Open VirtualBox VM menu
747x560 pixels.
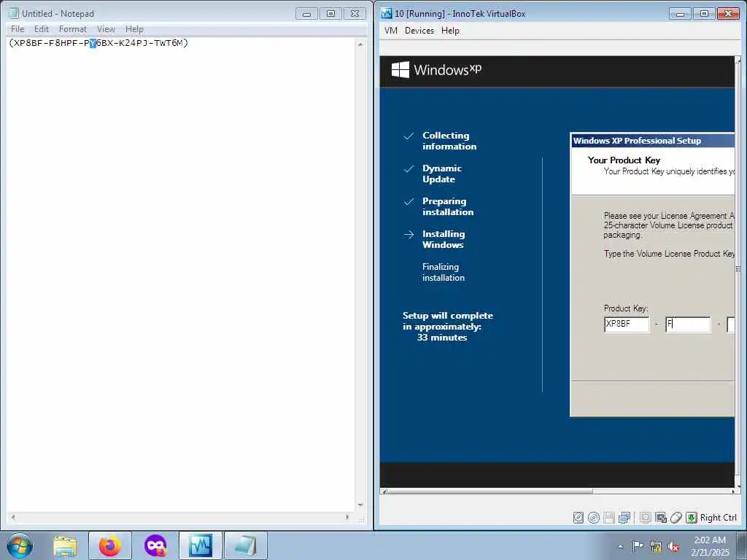coord(391,31)
